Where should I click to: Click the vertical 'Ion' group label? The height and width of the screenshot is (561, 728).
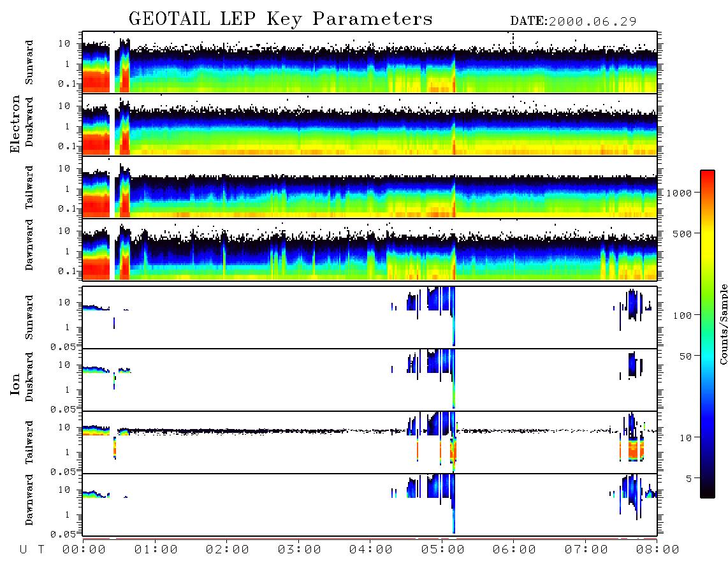tap(15, 384)
